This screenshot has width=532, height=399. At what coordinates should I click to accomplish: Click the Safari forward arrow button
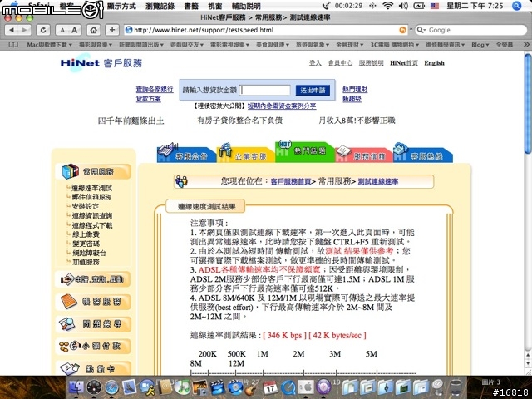tap(24, 30)
